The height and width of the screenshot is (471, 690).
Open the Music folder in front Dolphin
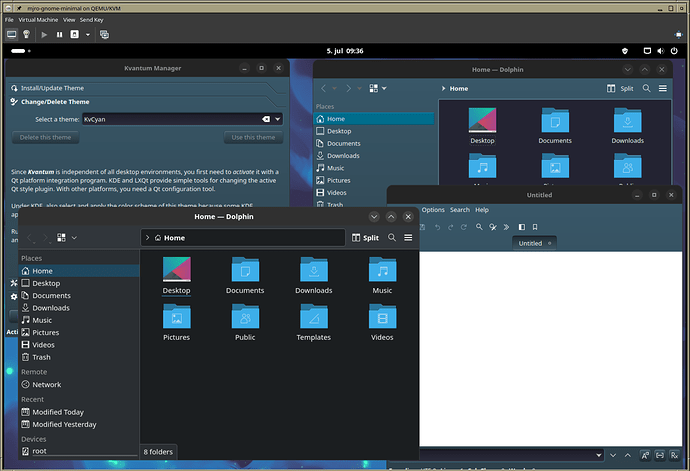point(382,276)
